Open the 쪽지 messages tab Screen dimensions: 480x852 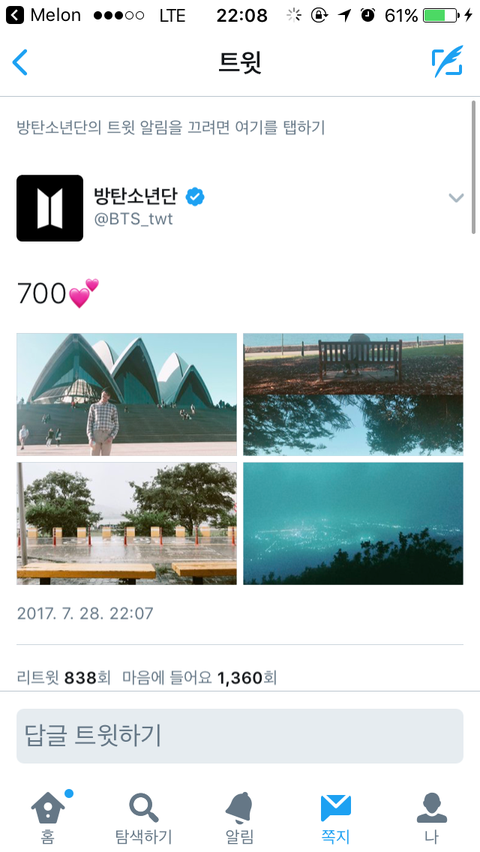click(x=335, y=817)
